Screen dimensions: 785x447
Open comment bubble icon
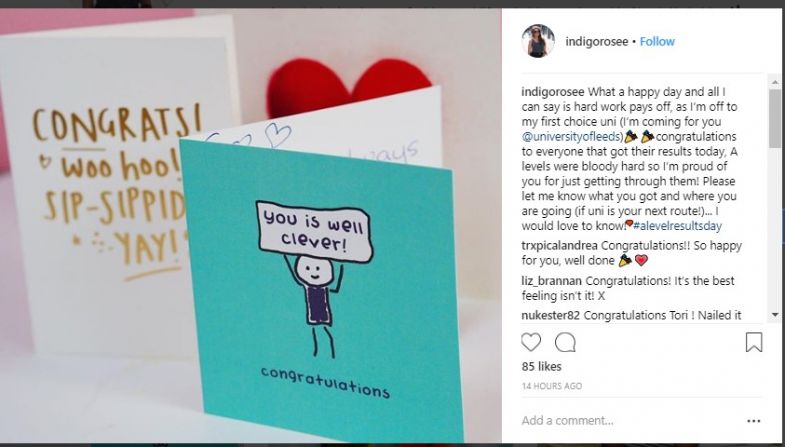(565, 343)
